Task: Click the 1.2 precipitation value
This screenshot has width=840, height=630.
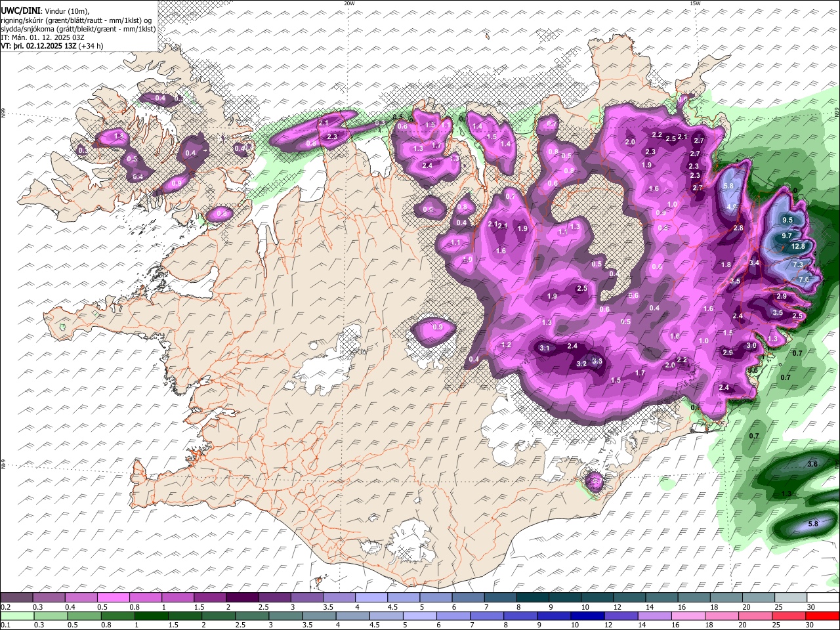Action: pyautogui.click(x=506, y=345)
